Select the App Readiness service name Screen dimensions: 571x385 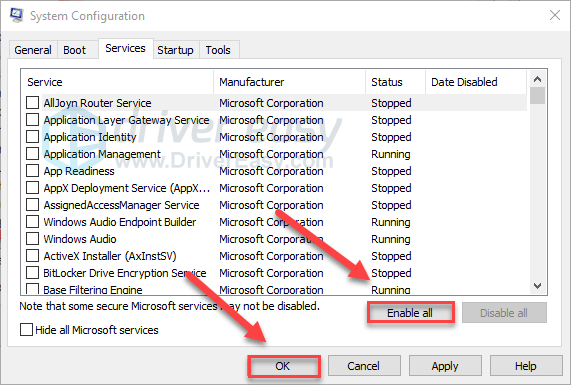coord(79,171)
